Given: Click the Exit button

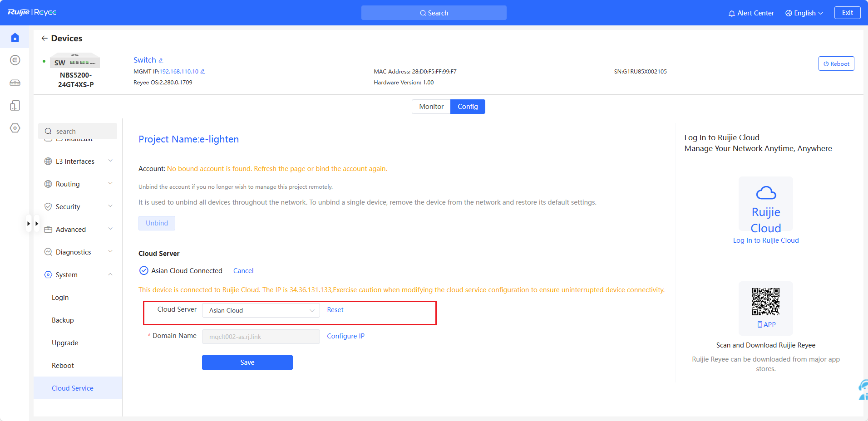Looking at the screenshot, I should pos(847,13).
